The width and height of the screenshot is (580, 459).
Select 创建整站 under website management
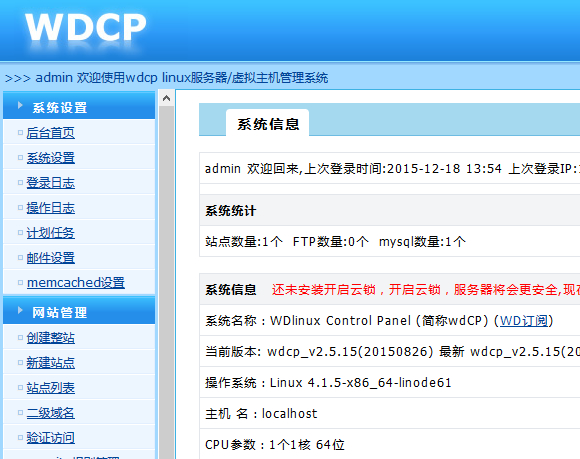[51, 338]
